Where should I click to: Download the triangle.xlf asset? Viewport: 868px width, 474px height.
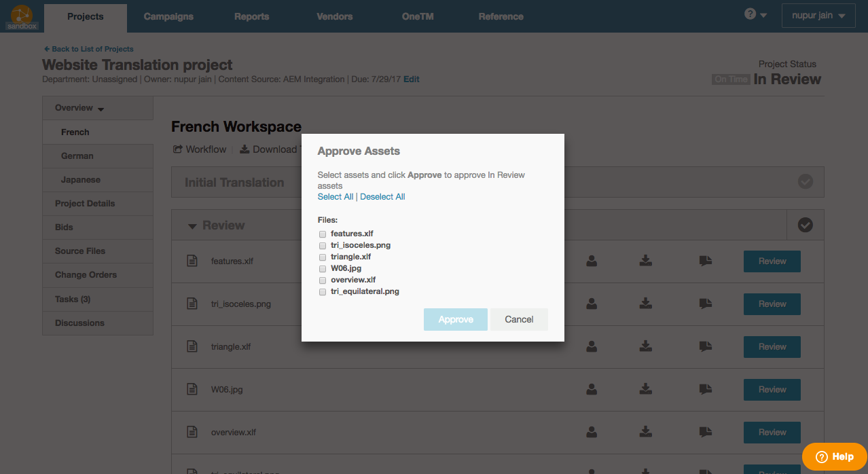point(645,346)
